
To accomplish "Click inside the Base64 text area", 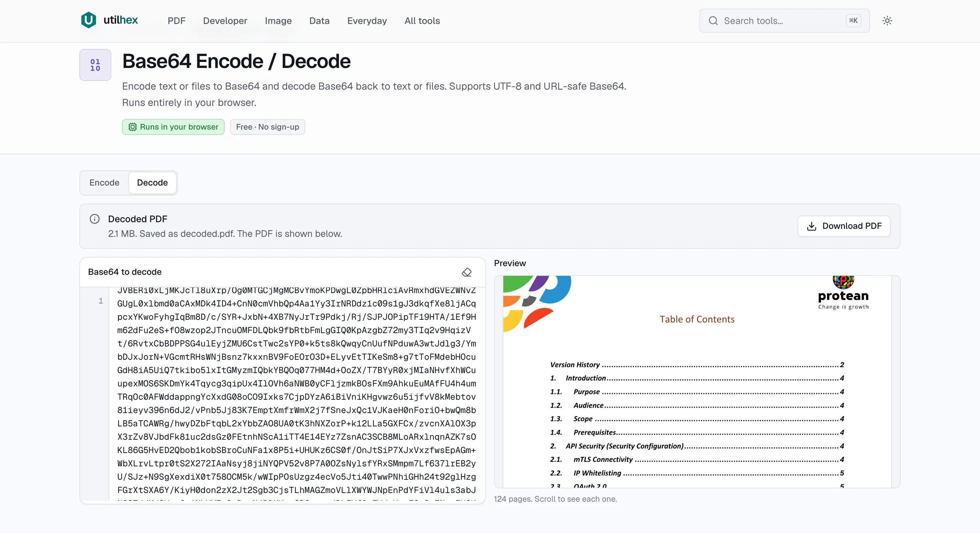I will pyautogui.click(x=297, y=394).
